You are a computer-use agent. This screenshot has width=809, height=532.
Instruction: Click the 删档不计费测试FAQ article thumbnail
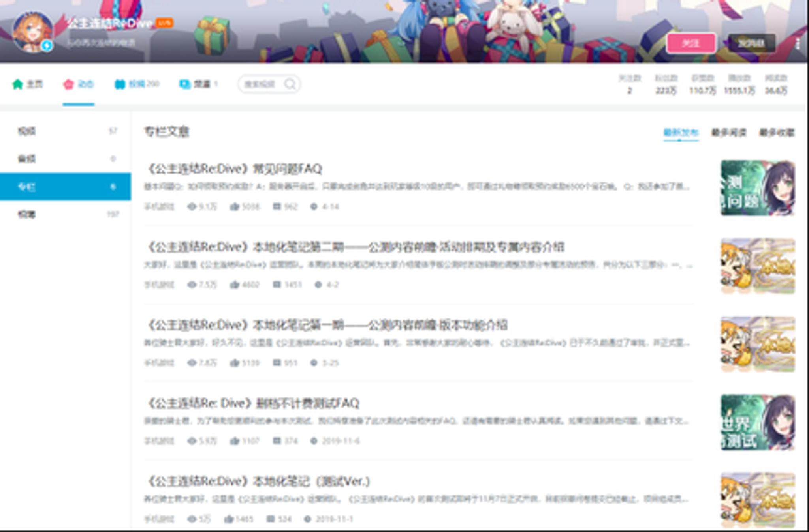point(758,422)
